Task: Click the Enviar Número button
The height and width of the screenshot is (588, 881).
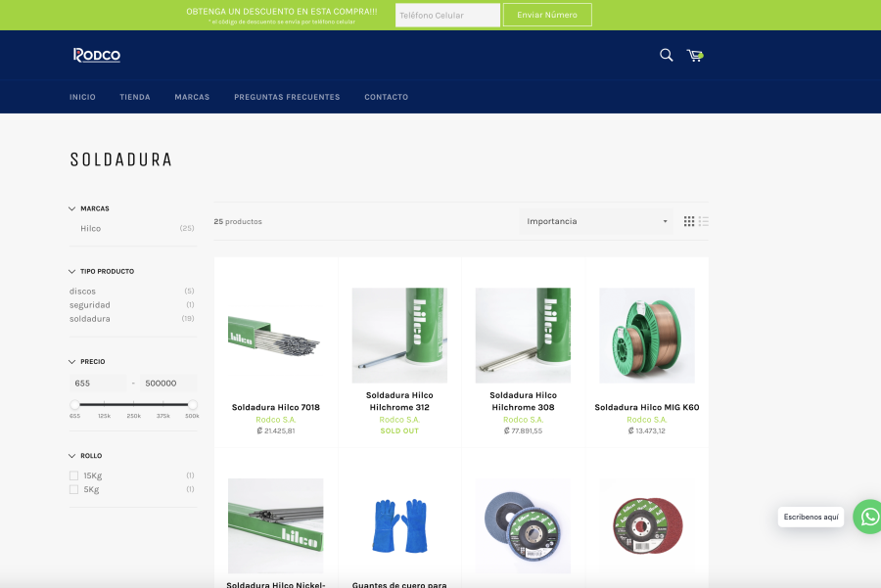Action: point(547,15)
